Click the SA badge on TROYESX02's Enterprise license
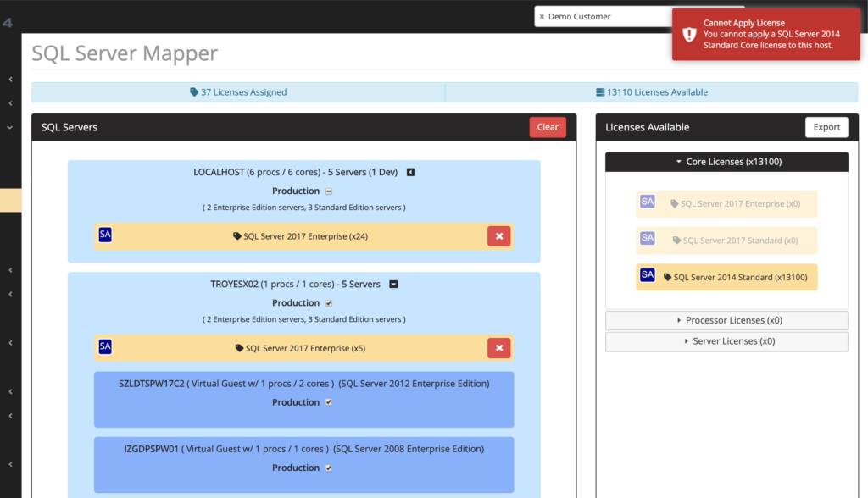The width and height of the screenshot is (868, 498). tap(105, 346)
